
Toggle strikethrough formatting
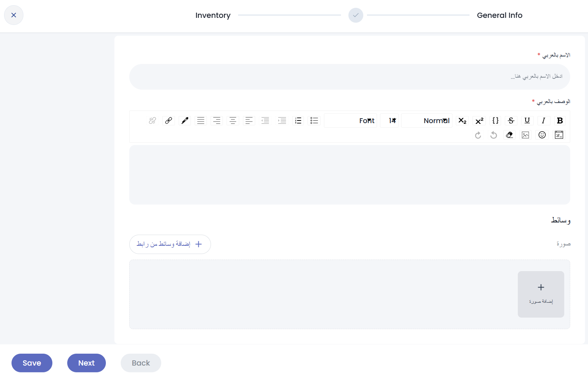511,120
